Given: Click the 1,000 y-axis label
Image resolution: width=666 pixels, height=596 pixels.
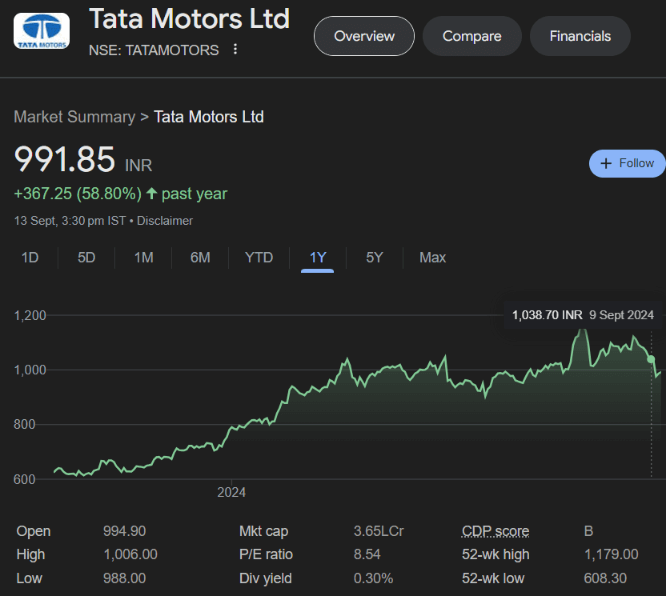Looking at the screenshot, I should pos(30,370).
